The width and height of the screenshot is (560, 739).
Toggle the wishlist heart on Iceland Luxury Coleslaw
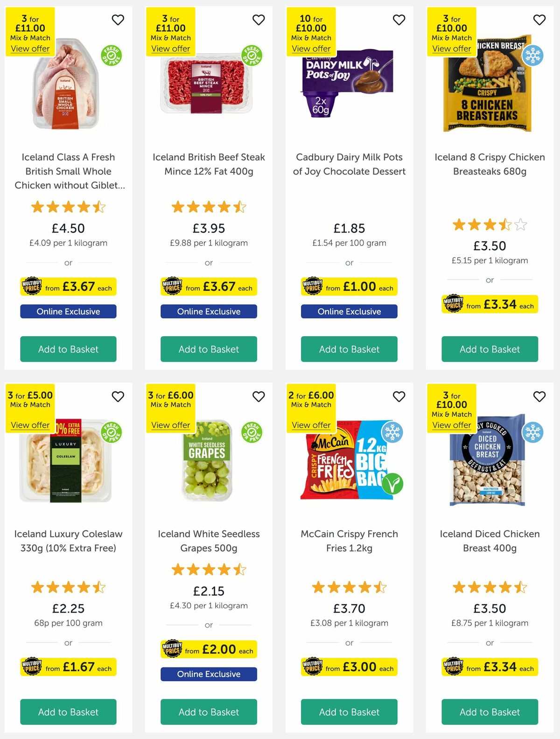(118, 396)
